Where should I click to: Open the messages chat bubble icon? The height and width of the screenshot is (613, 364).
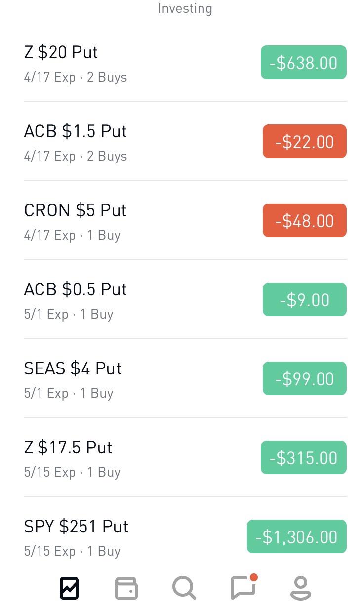tap(243, 588)
